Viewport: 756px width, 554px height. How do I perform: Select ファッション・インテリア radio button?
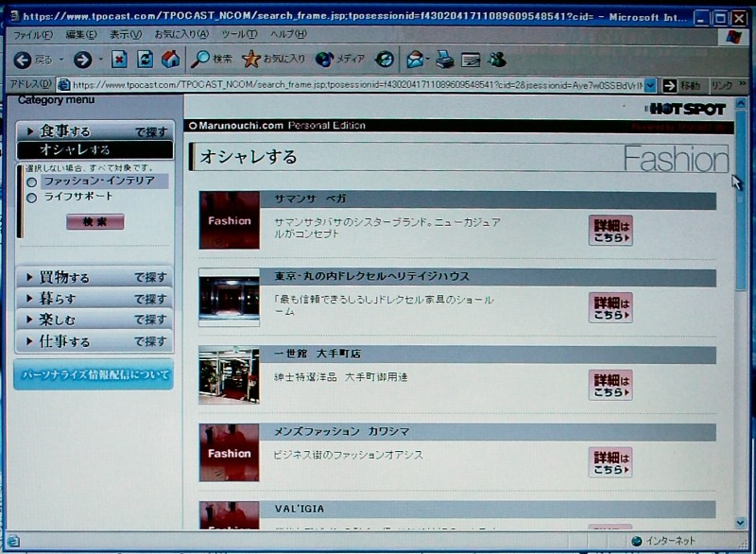click(32, 182)
